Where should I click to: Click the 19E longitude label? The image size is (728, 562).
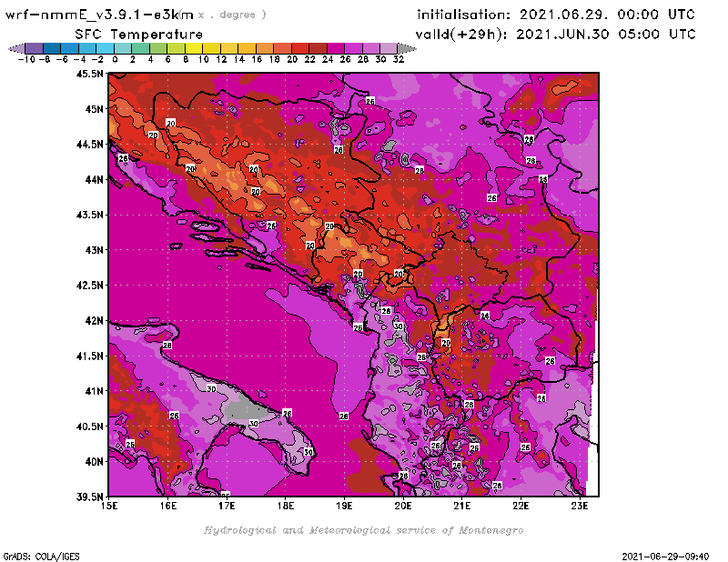[x=344, y=506]
